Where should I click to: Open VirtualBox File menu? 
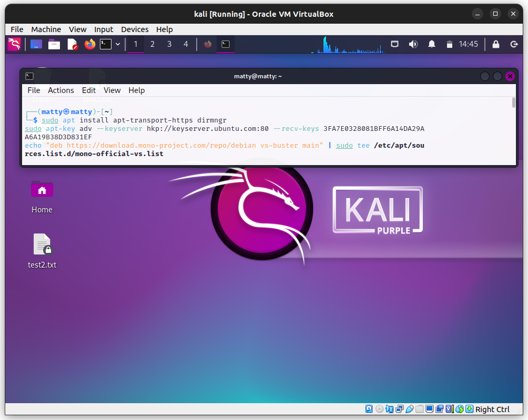click(x=17, y=29)
